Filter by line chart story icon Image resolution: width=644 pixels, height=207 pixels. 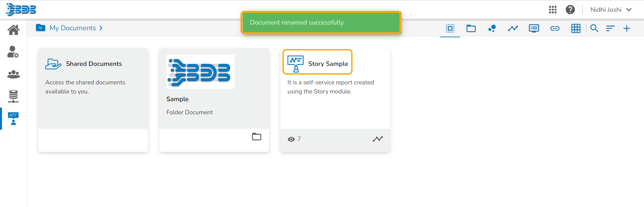(x=513, y=29)
